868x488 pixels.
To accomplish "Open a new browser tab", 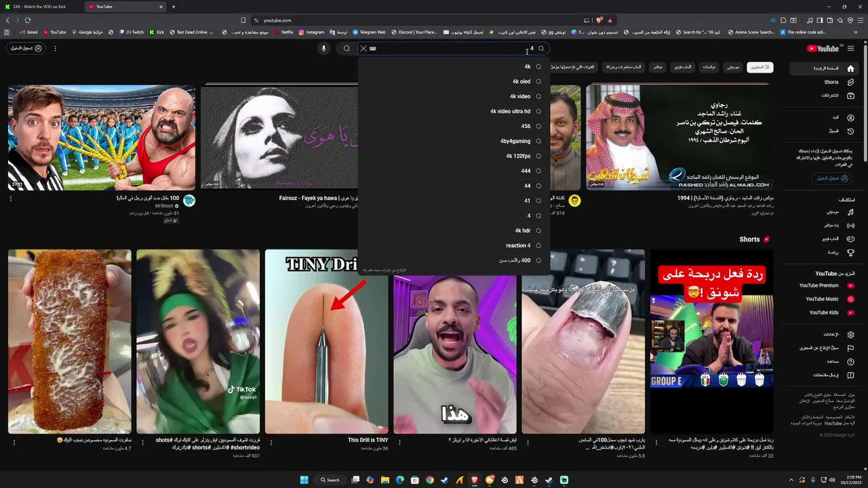I will [x=173, y=7].
